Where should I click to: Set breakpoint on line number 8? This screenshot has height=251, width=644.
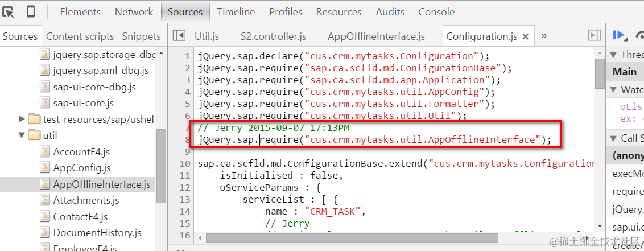tap(187, 139)
